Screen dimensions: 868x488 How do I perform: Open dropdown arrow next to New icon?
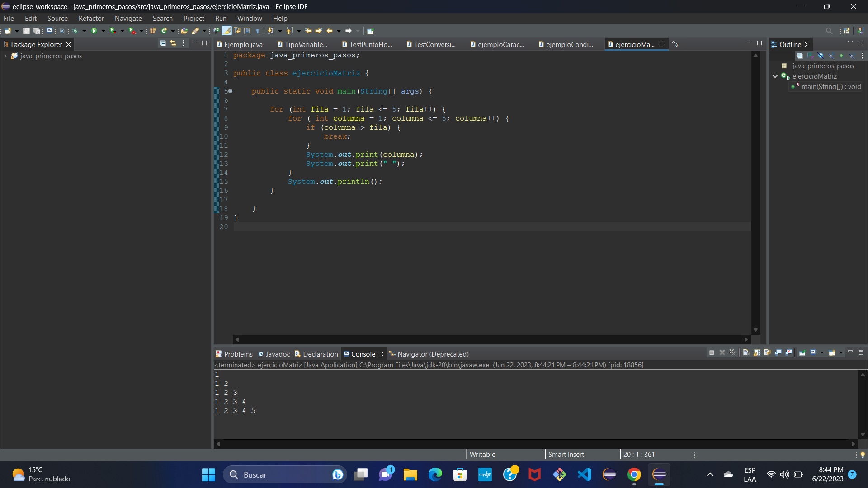[x=17, y=31]
